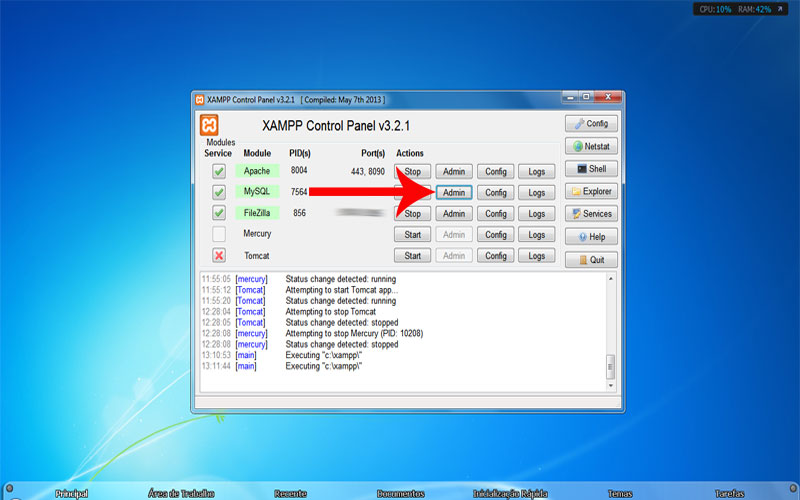The image size is (800, 500).
Task: Open Config for the FileZilla module
Action: click(495, 213)
